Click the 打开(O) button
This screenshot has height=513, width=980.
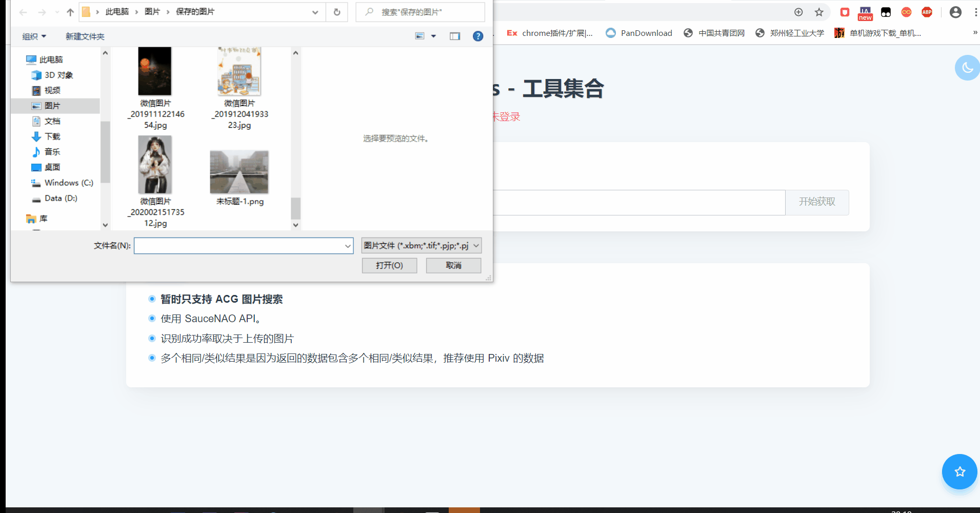[x=389, y=265]
